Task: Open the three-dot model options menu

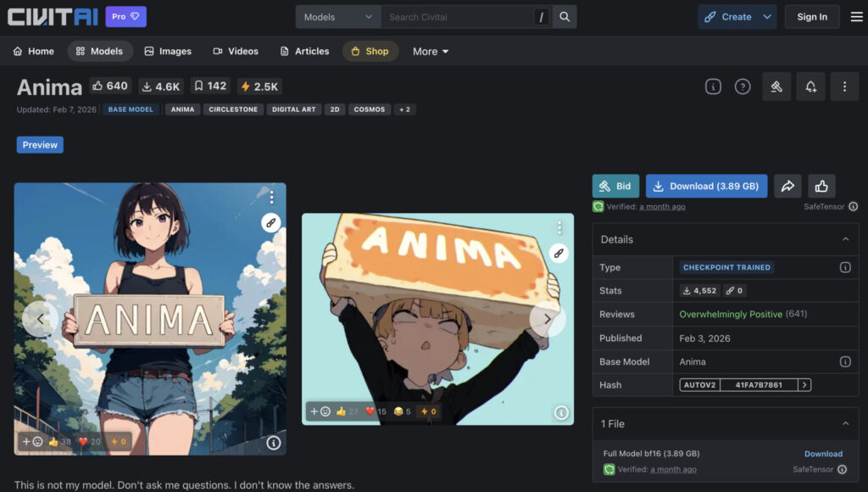Action: pos(844,87)
